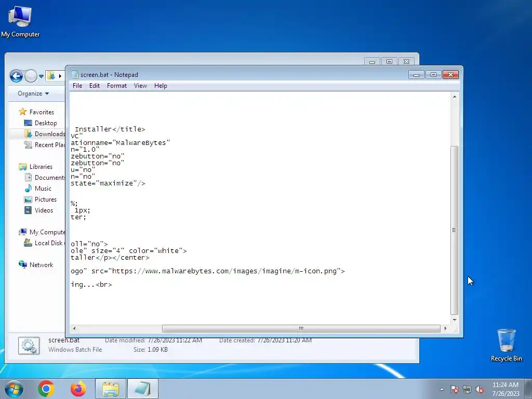Click the Back arrow button in Explorer
Viewport: 532px width, 399px height.
point(16,76)
